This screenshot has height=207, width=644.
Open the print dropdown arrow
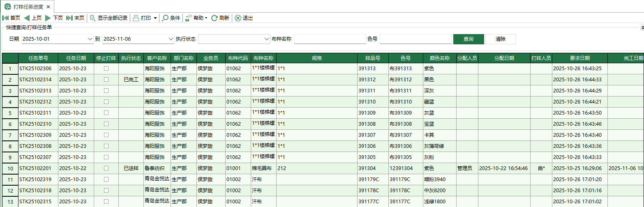[155, 18]
